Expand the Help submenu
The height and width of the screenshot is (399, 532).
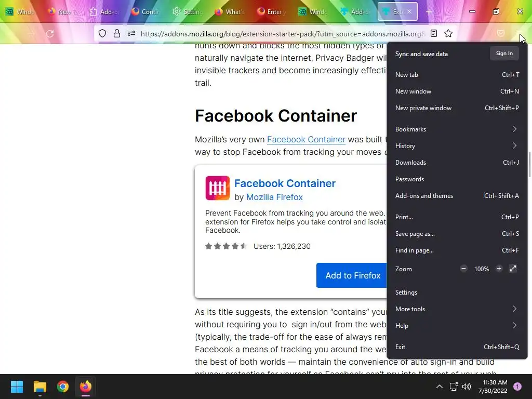pyautogui.click(x=457, y=325)
